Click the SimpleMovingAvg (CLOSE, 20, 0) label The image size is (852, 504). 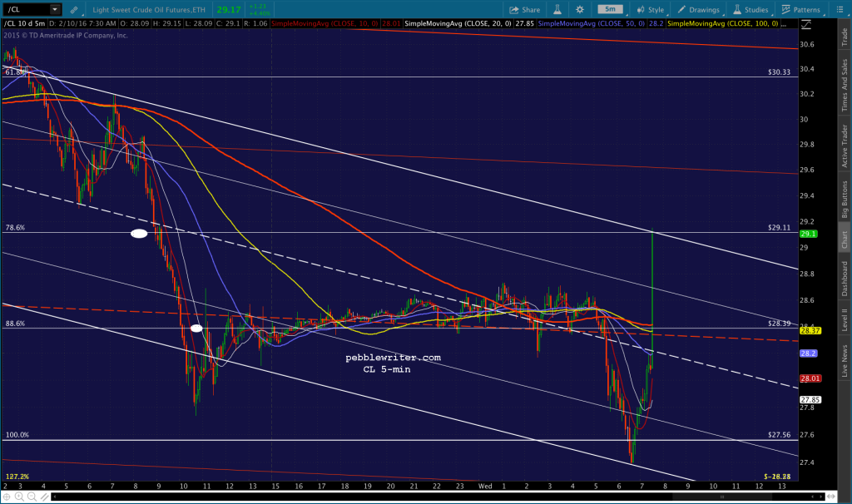[458, 24]
